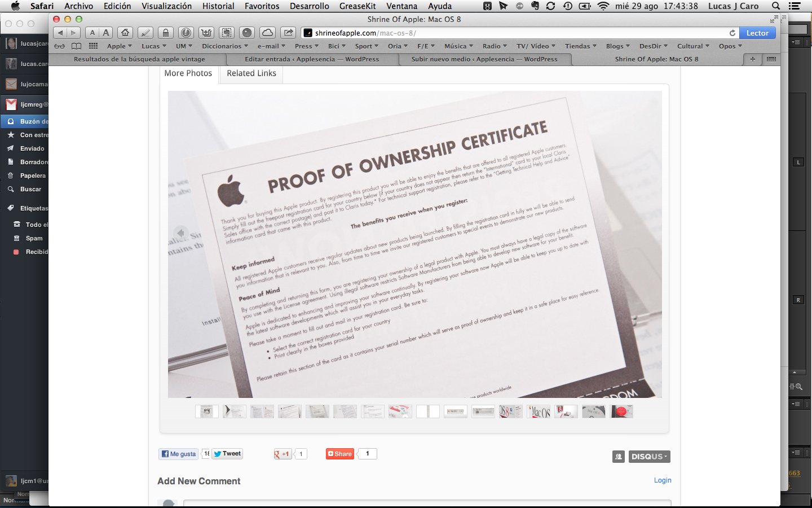
Task: Select the red disc last thumbnail
Action: coord(621,411)
